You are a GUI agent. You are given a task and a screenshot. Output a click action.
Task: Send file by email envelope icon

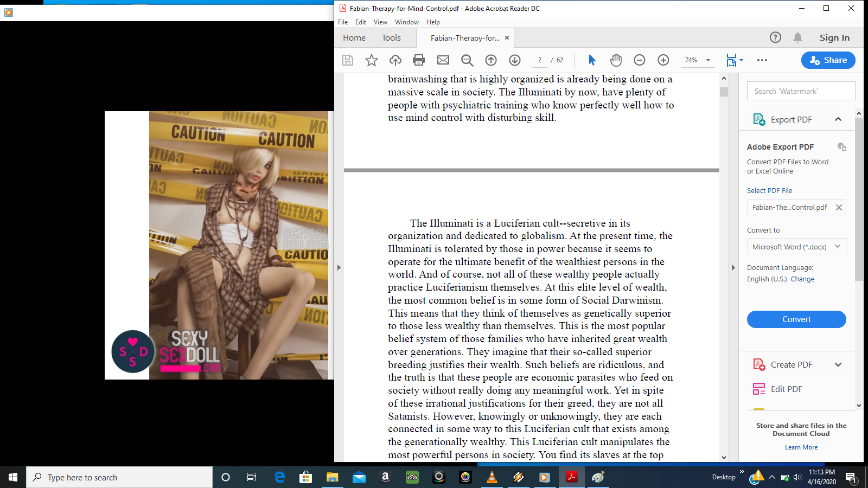pos(443,60)
